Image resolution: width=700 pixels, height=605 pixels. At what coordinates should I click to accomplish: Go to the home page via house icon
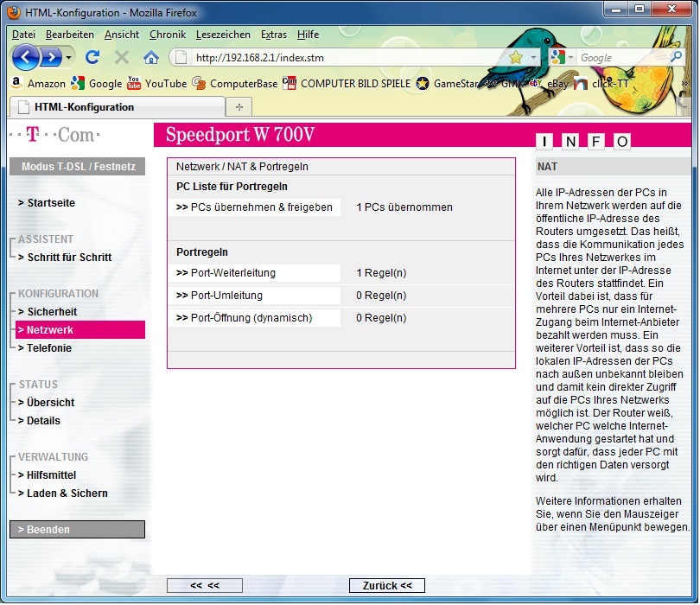[151, 57]
